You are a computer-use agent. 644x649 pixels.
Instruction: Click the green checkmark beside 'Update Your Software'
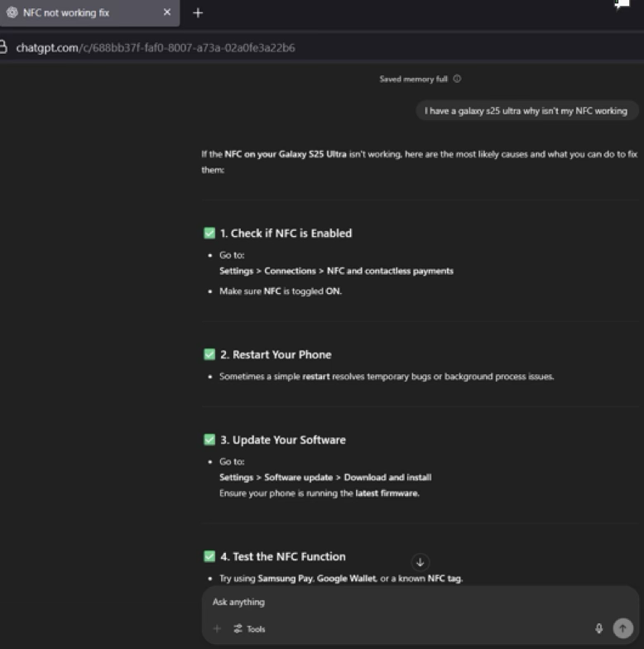[x=209, y=440]
